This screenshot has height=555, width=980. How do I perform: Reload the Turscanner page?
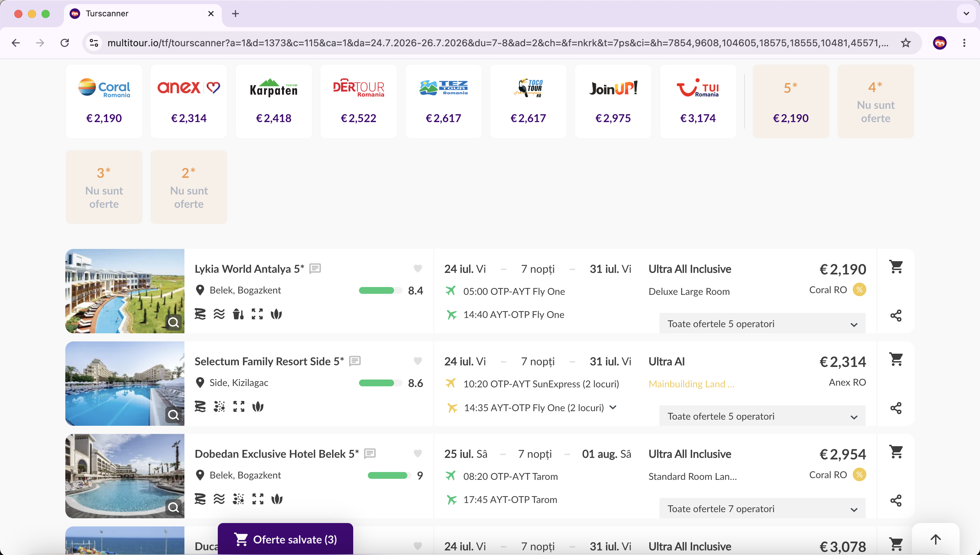point(65,43)
